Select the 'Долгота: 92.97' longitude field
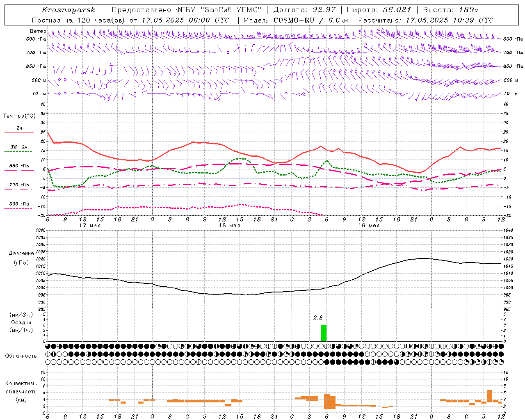 (304, 10)
